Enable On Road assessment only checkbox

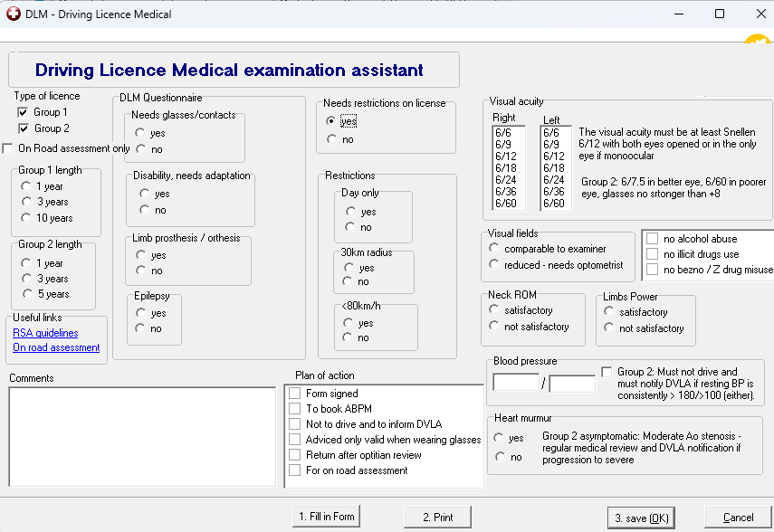9,148
